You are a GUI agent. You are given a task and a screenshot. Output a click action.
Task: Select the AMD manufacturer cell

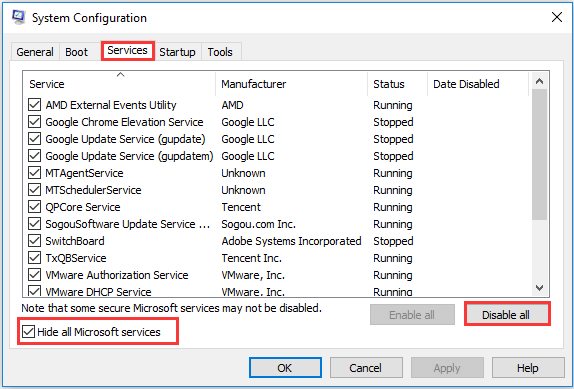(232, 105)
